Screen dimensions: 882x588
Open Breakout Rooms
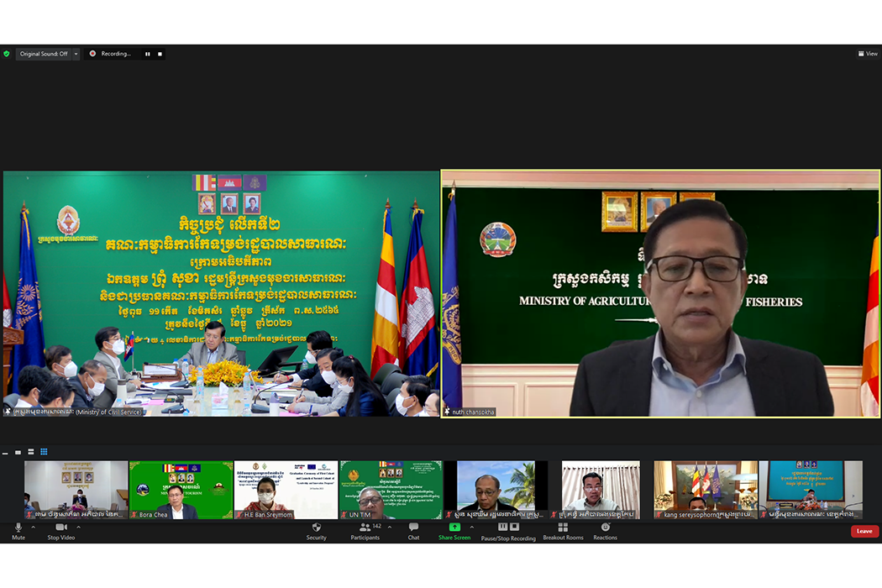(x=563, y=528)
